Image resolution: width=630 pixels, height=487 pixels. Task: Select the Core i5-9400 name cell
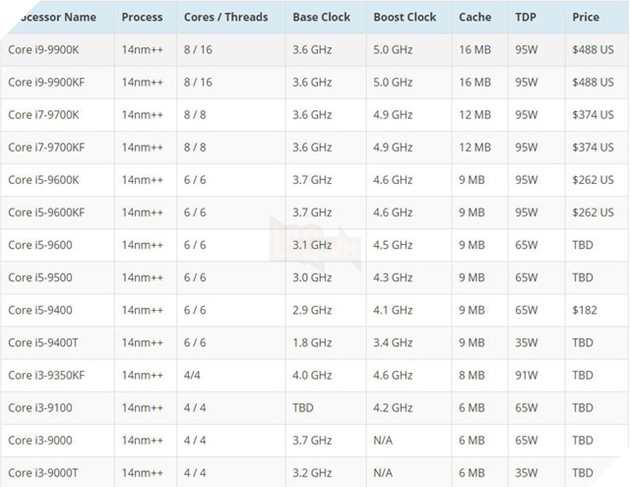pos(40,310)
